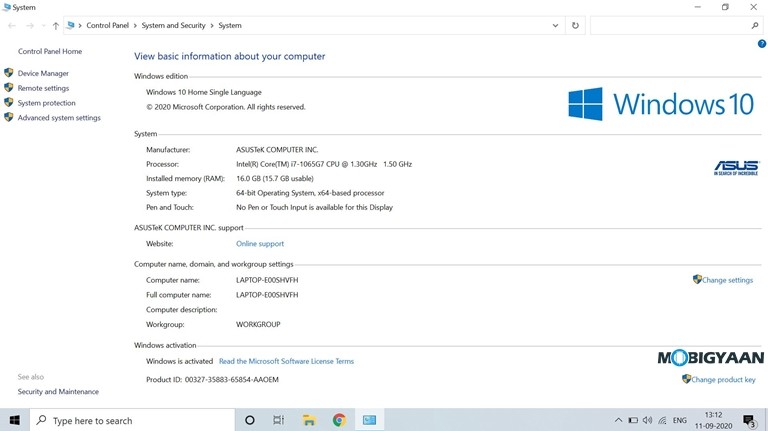The width and height of the screenshot is (768, 431).
Task: Refresh the System page
Action: [575, 25]
